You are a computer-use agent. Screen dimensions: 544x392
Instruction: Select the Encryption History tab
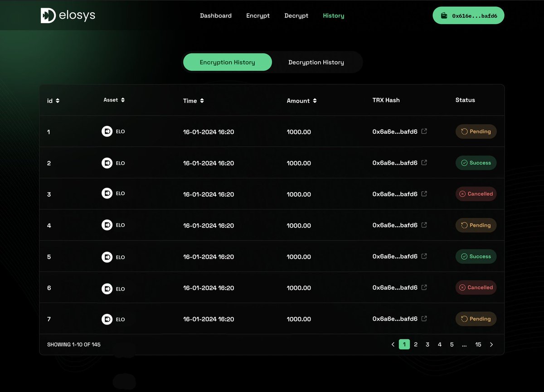pos(228,62)
